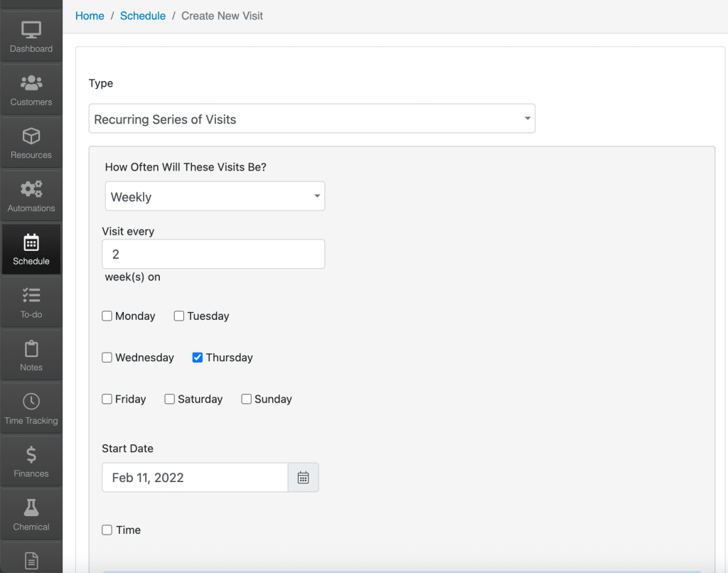Go to Schedule breadcrumb link
Image resolution: width=728 pixels, height=573 pixels.
[142, 16]
